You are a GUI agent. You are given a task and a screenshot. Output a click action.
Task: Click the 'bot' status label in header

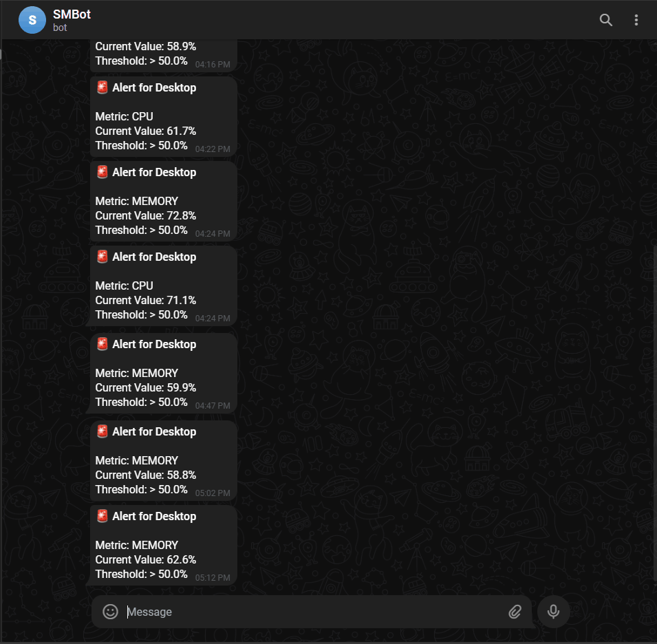60,28
